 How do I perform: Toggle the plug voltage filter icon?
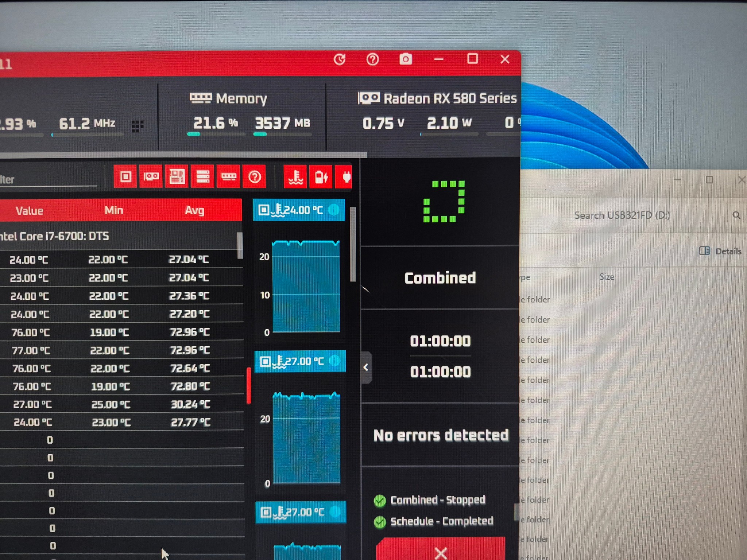click(344, 177)
